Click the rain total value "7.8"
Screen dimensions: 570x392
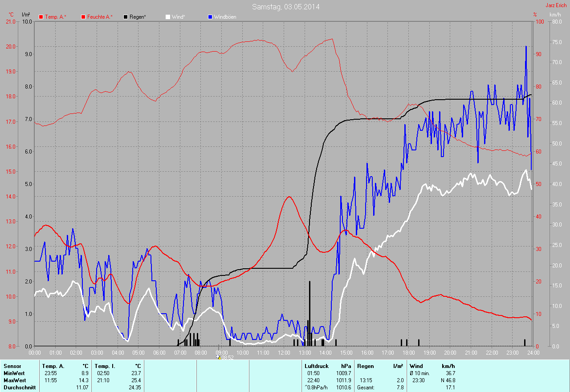[x=400, y=388]
